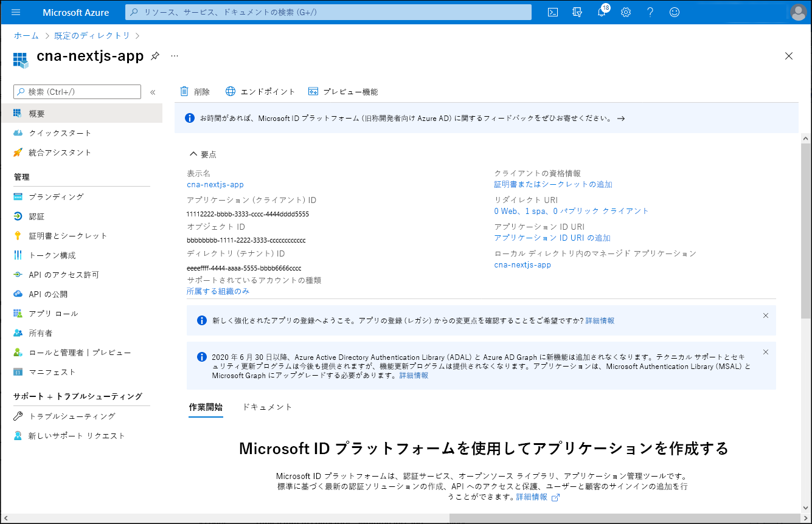812x524 pixels.
Task: Open directory and subscription filter icon
Action: (577, 12)
